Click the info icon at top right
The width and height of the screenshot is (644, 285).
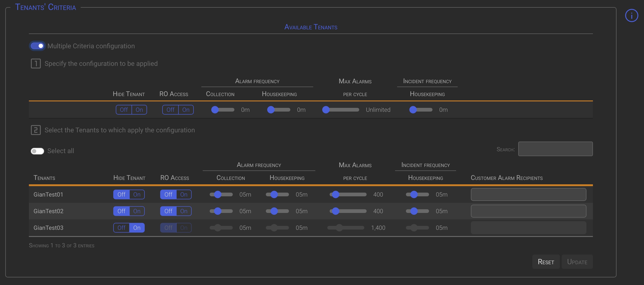[631, 16]
